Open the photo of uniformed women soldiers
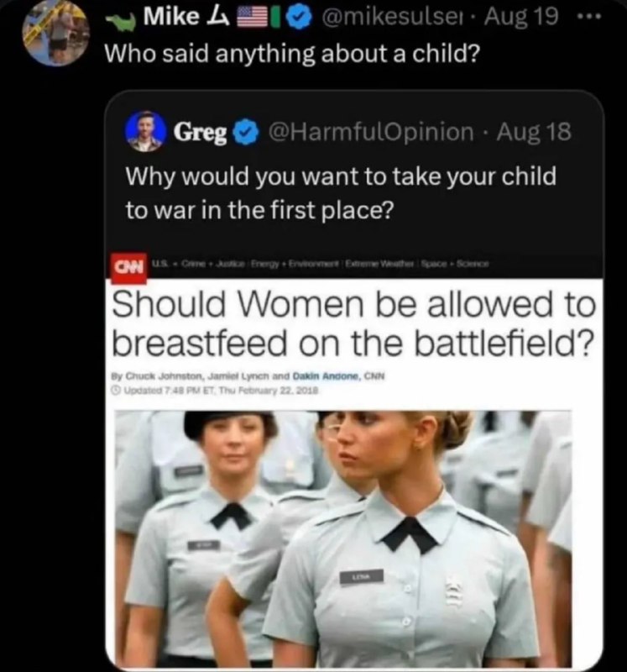 tap(342, 539)
